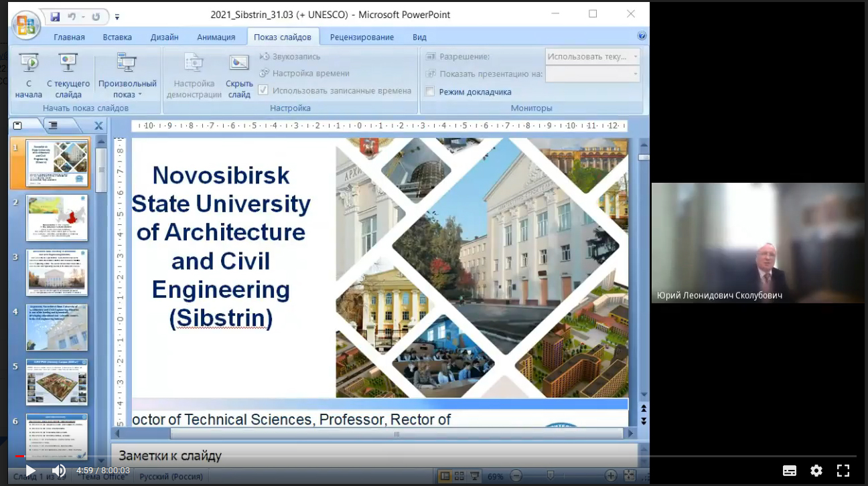Open the Вид ribbon tab

click(x=419, y=37)
